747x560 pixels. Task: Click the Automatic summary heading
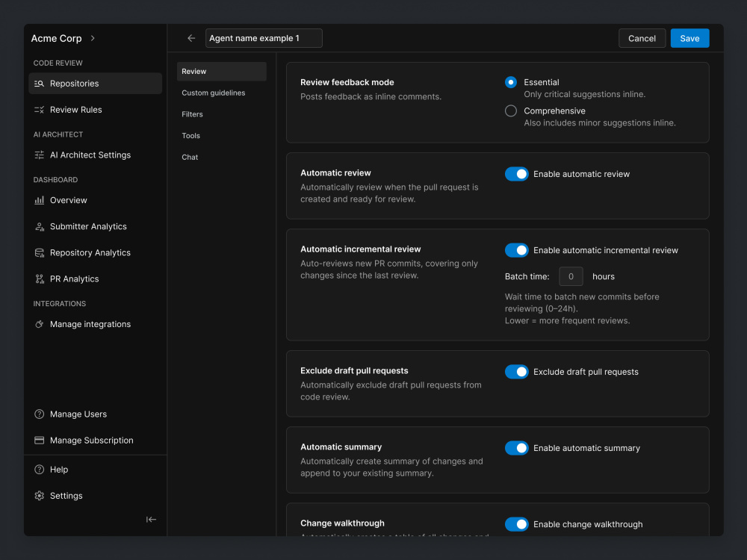[x=341, y=447]
